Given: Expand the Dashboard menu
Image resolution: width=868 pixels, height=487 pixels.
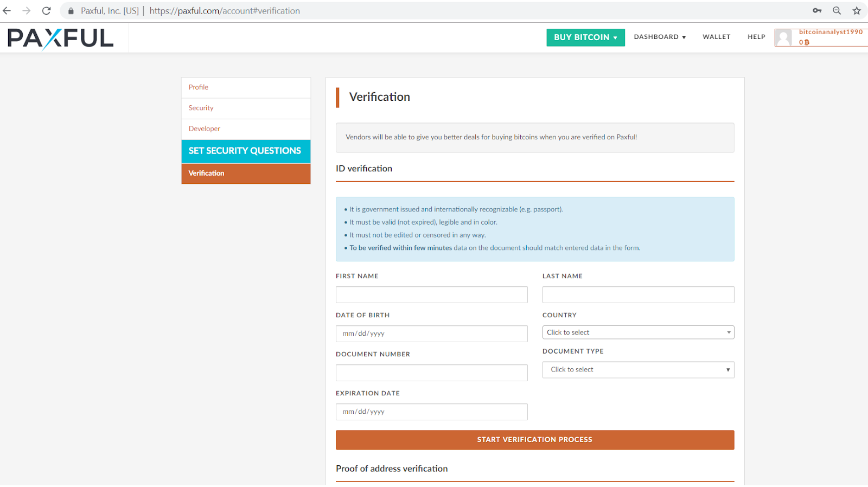Looking at the screenshot, I should (660, 37).
